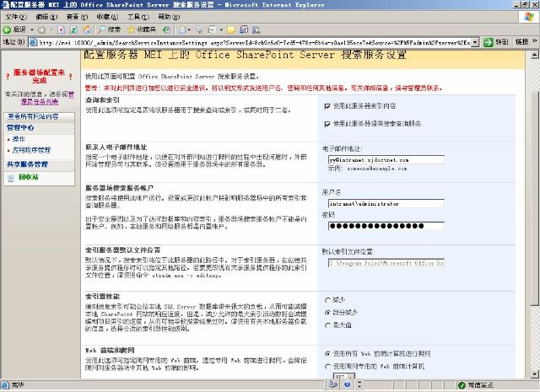Open the 文件(F) File menu
Screen dimensions: 540x392
(x=16, y=17)
